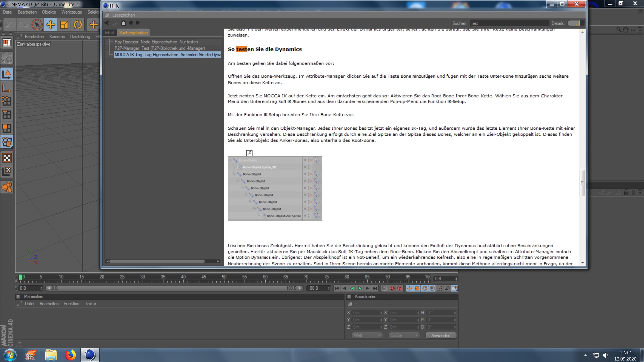Toggle position keyframe recording icon

click(409, 288)
